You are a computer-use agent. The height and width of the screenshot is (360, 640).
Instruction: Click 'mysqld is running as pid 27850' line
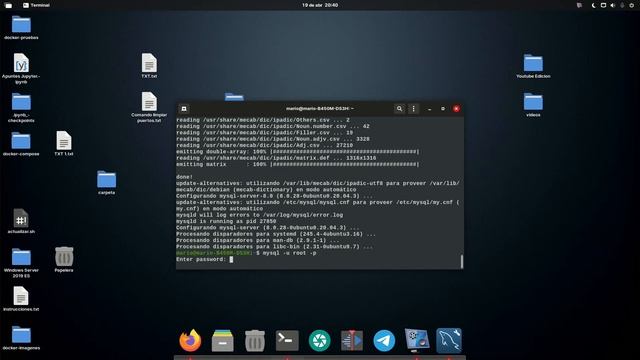(x=226, y=221)
